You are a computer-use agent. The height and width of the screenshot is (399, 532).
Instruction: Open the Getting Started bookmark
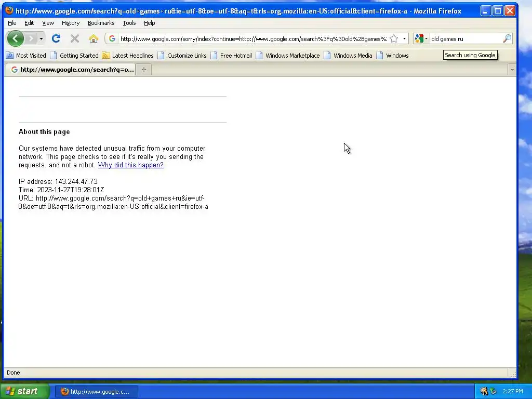click(74, 55)
